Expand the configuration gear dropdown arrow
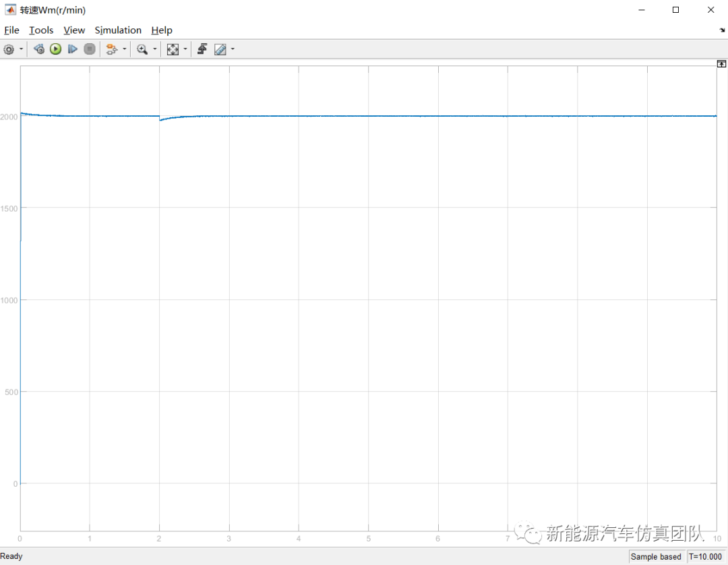This screenshot has height=565, width=728. point(21,49)
